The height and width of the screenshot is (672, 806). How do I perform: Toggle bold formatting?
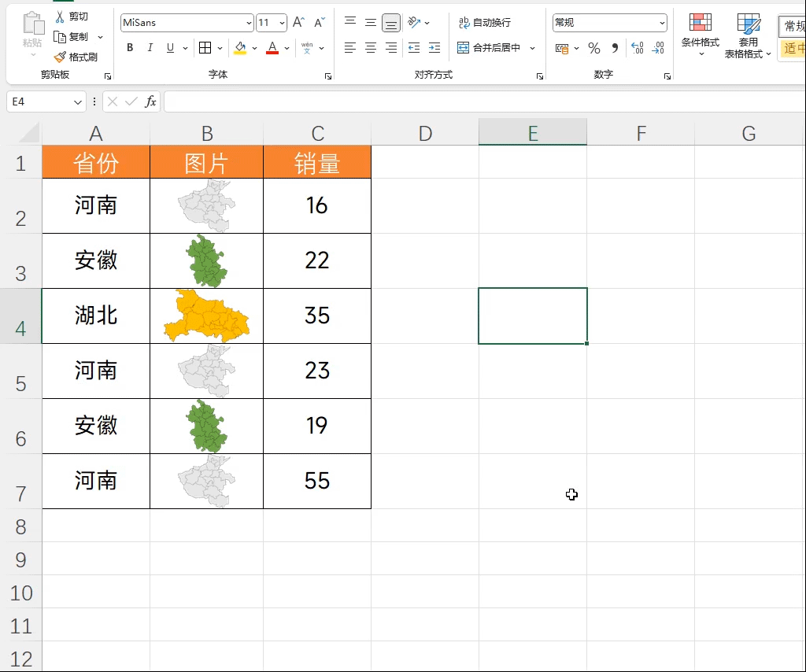(x=130, y=48)
